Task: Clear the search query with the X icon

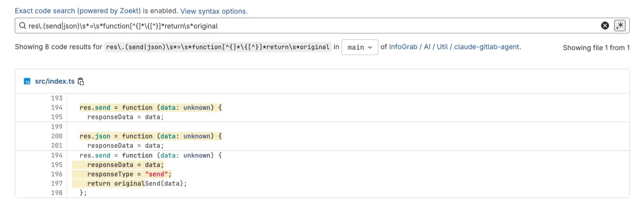Action: tap(605, 26)
